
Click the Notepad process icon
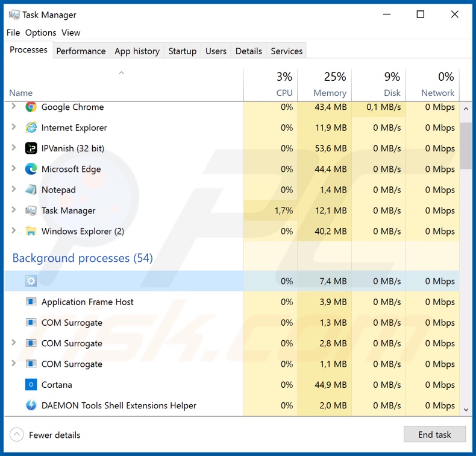pyautogui.click(x=31, y=189)
